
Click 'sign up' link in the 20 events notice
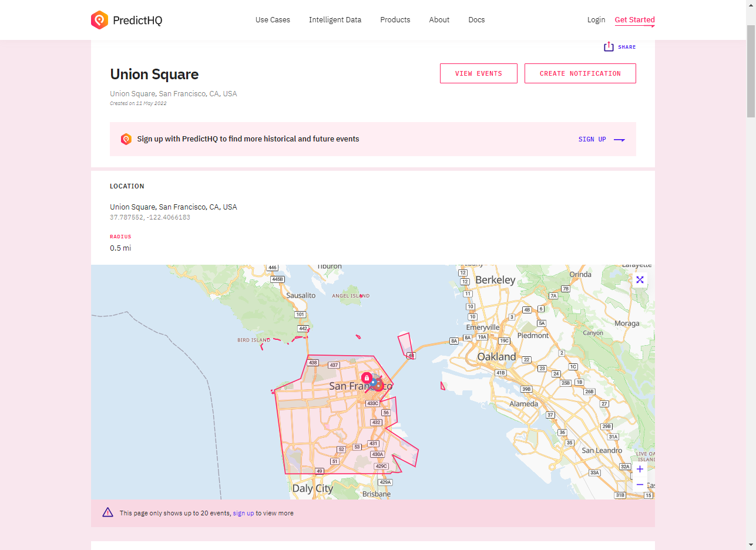(243, 513)
